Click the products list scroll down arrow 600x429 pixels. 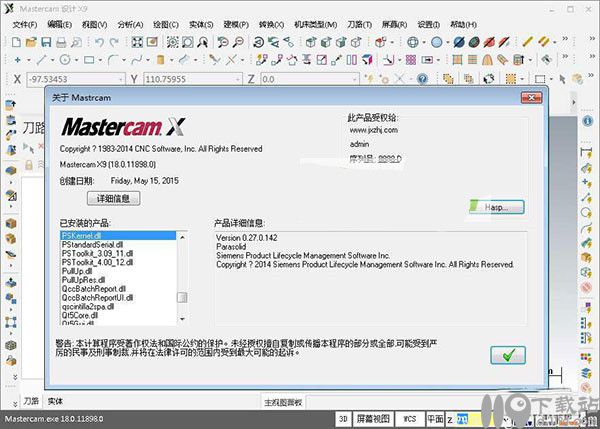(182, 319)
